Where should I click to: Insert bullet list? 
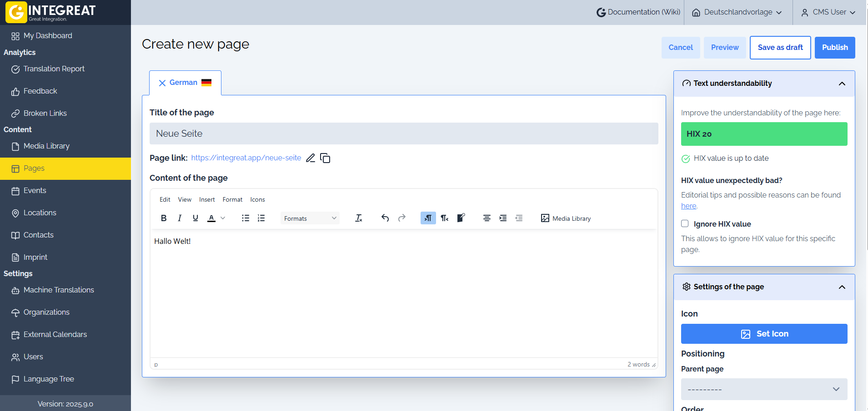pos(246,218)
